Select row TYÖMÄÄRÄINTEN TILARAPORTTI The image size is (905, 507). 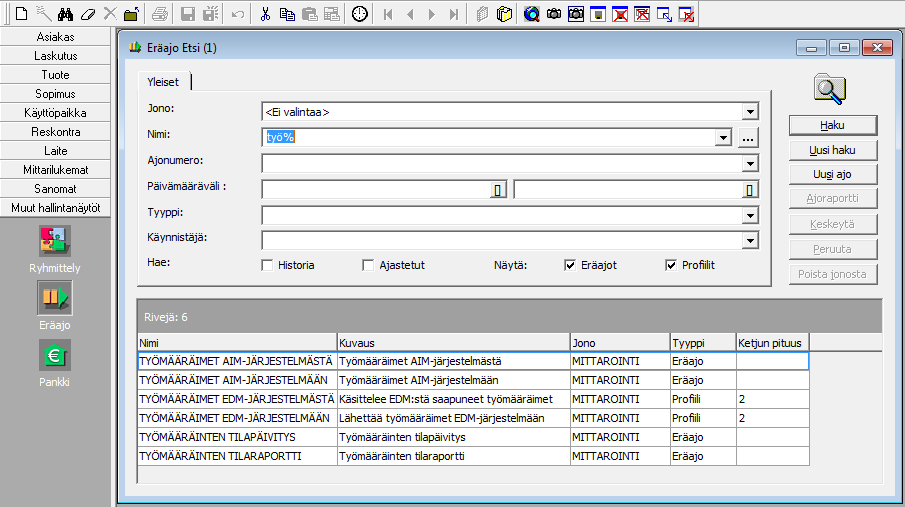473,456
